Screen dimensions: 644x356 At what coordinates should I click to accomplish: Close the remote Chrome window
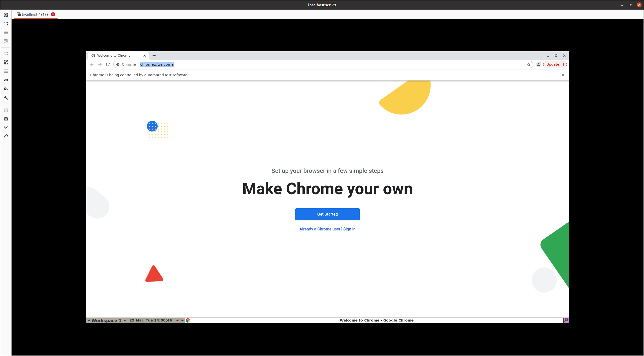pos(564,56)
